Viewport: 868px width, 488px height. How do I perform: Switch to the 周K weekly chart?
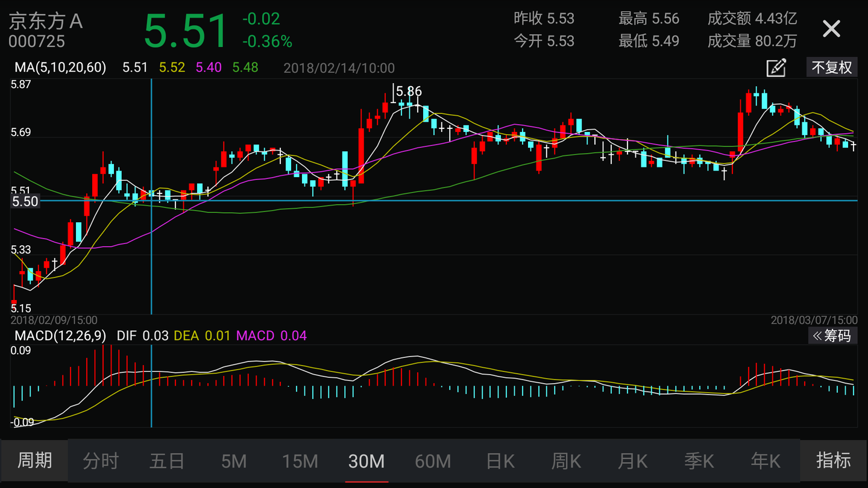(x=566, y=461)
